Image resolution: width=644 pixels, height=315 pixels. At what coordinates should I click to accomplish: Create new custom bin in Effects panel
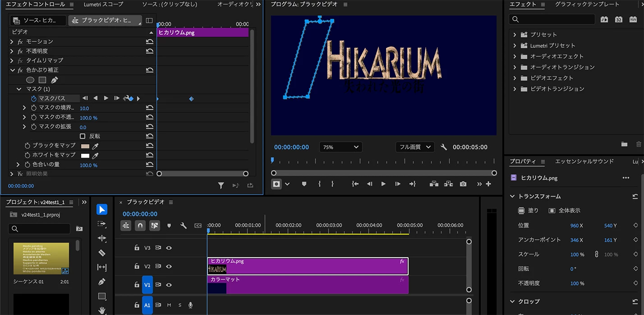pyautogui.click(x=624, y=144)
